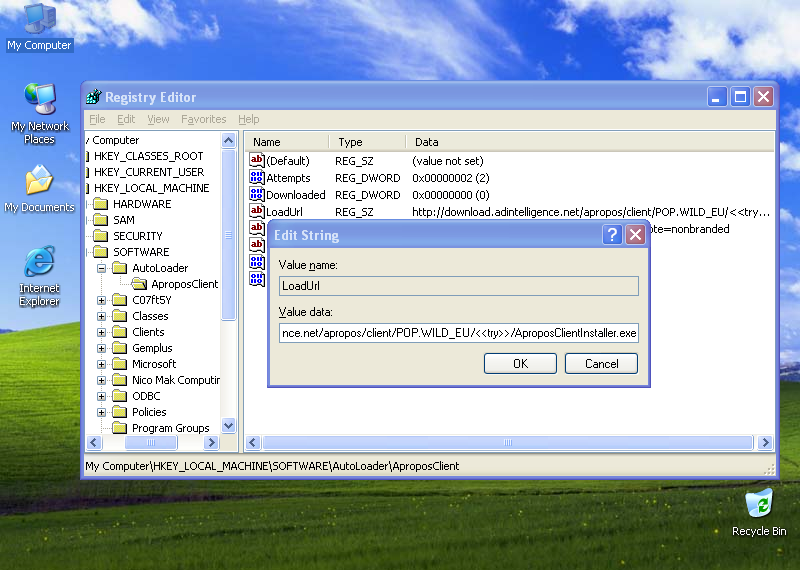This screenshot has width=800, height=570.
Task: Expand the Classes tree node
Action: (102, 316)
